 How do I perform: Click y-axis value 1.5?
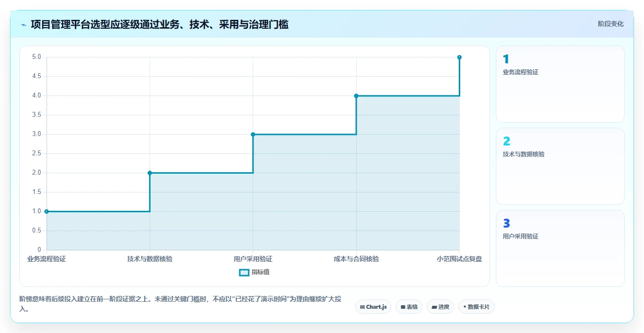pyautogui.click(x=37, y=192)
